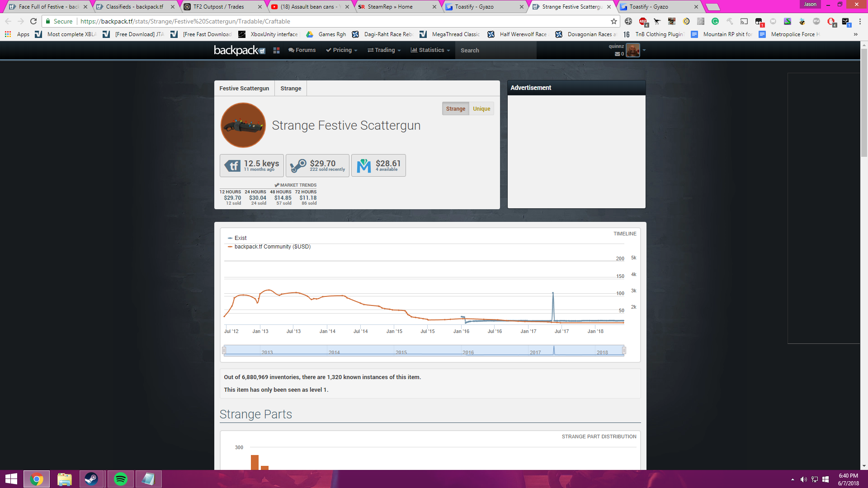Toggle backpack.tf Community ($USD) legend series
This screenshot has width=868, height=488.
272,247
